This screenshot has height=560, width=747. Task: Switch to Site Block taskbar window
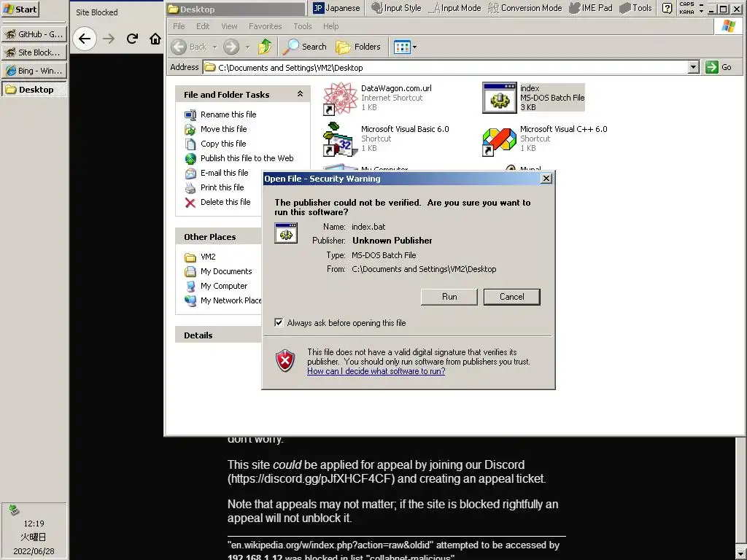(x=34, y=52)
